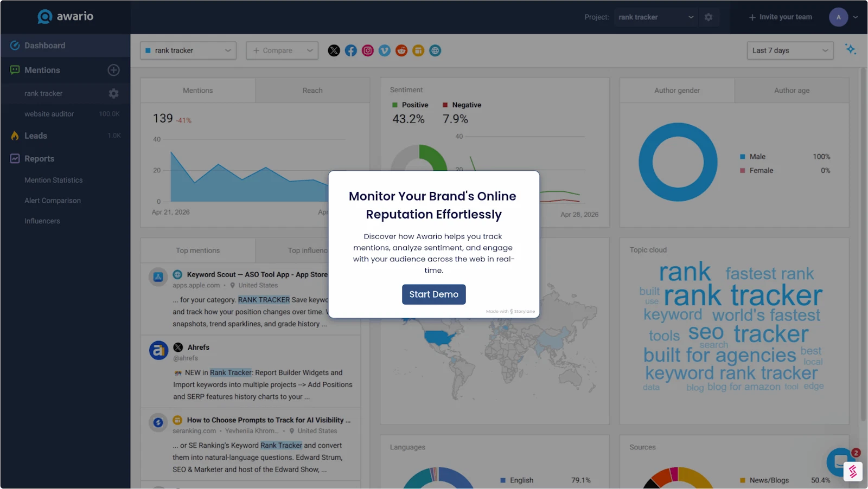Click the Reports chart icon
Viewport: 868px width, 489px height.
(15, 158)
